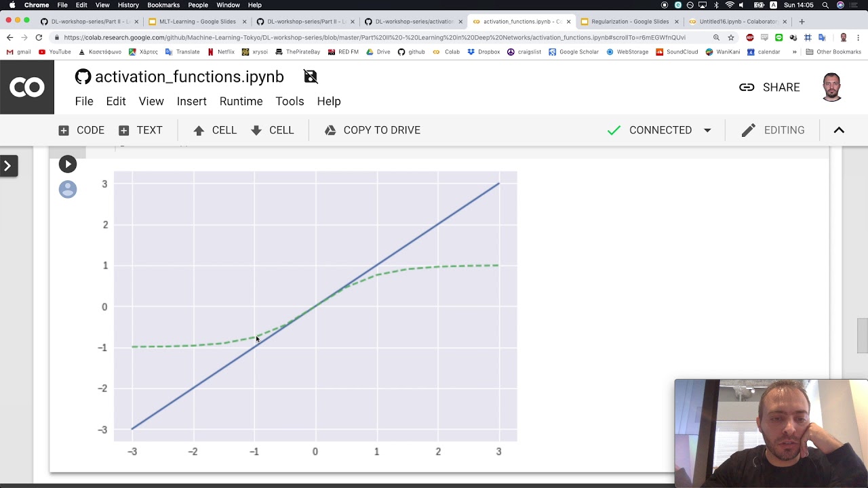Image resolution: width=868 pixels, height=488 pixels.
Task: Click the Bluetooth icon in menu bar
Action: tap(716, 5)
